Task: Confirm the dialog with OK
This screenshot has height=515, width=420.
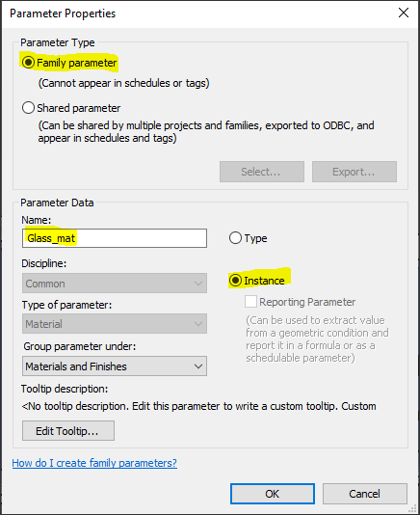Action: [x=273, y=494]
